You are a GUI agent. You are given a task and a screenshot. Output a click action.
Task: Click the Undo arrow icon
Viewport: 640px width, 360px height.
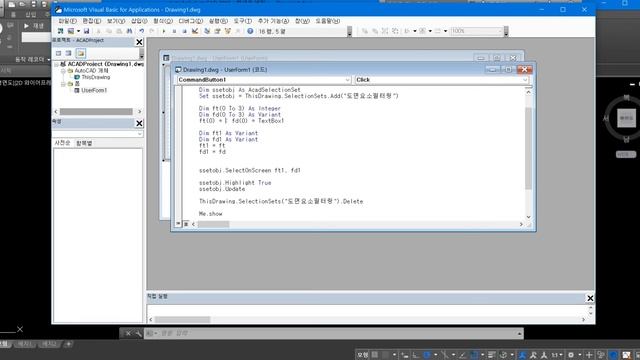click(x=142, y=31)
